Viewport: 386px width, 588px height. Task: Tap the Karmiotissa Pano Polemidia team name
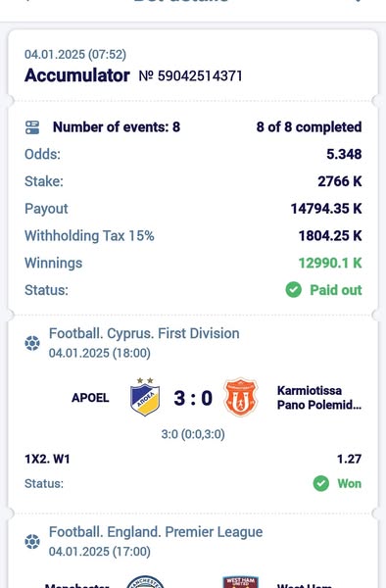(319, 398)
